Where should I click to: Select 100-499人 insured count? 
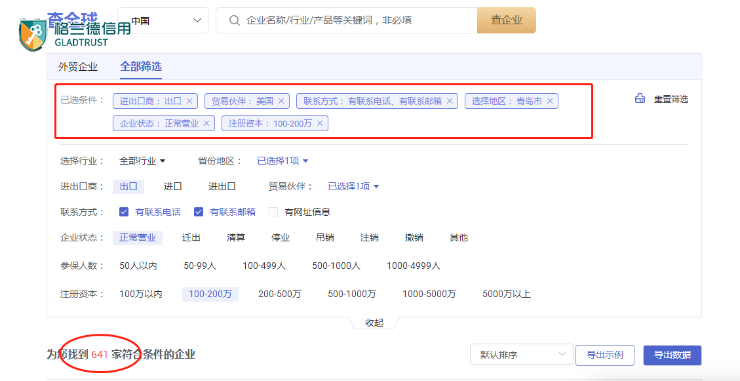(x=264, y=266)
